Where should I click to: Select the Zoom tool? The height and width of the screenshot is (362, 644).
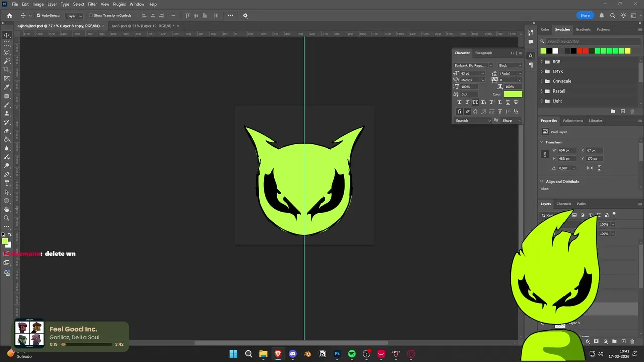(7, 218)
